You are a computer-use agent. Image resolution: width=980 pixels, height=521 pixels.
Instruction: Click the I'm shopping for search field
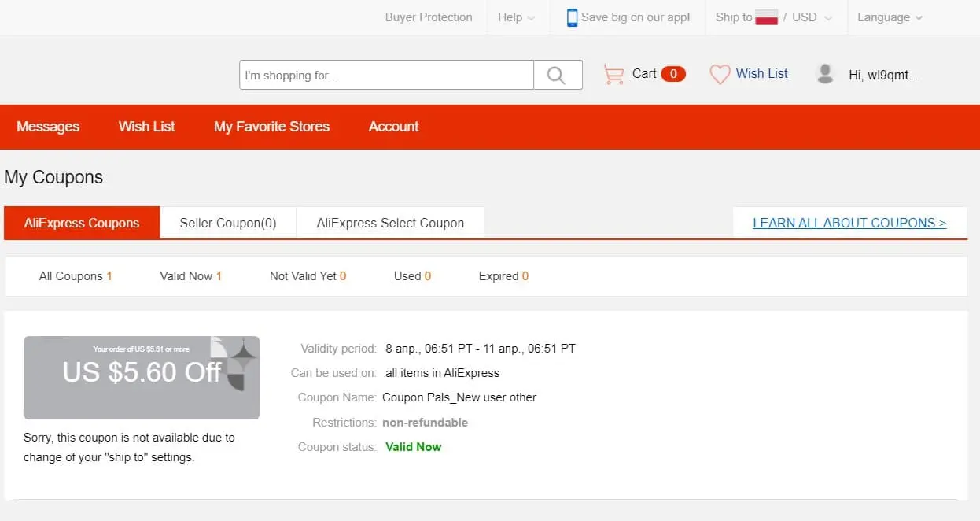pyautogui.click(x=386, y=75)
